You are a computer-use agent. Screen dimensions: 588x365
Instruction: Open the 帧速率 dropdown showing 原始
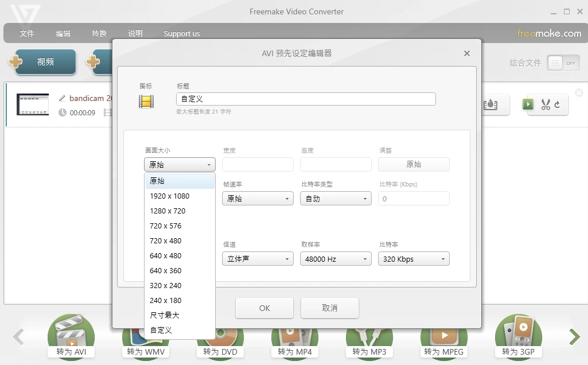tap(258, 199)
